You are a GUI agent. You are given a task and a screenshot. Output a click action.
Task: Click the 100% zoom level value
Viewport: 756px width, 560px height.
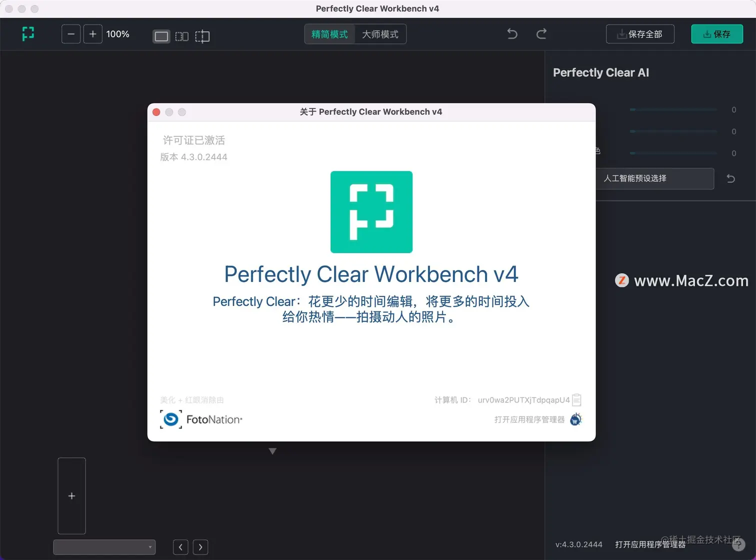click(x=118, y=34)
